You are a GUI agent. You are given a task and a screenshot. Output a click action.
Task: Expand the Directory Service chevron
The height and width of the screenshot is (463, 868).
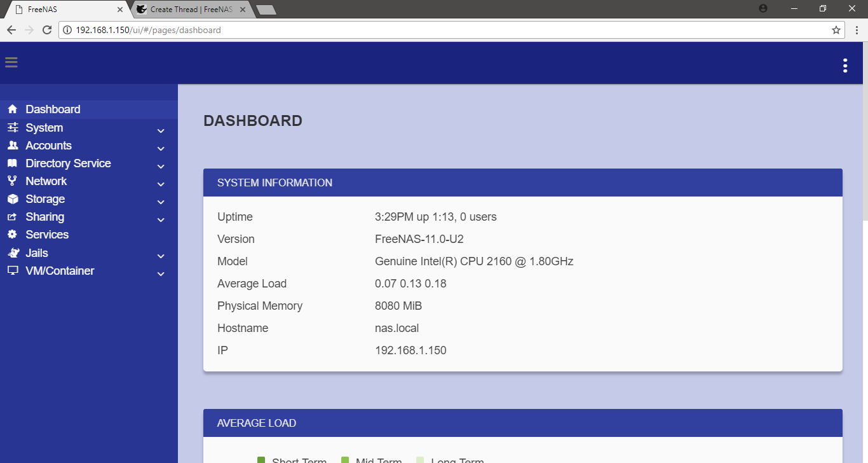[161, 166]
